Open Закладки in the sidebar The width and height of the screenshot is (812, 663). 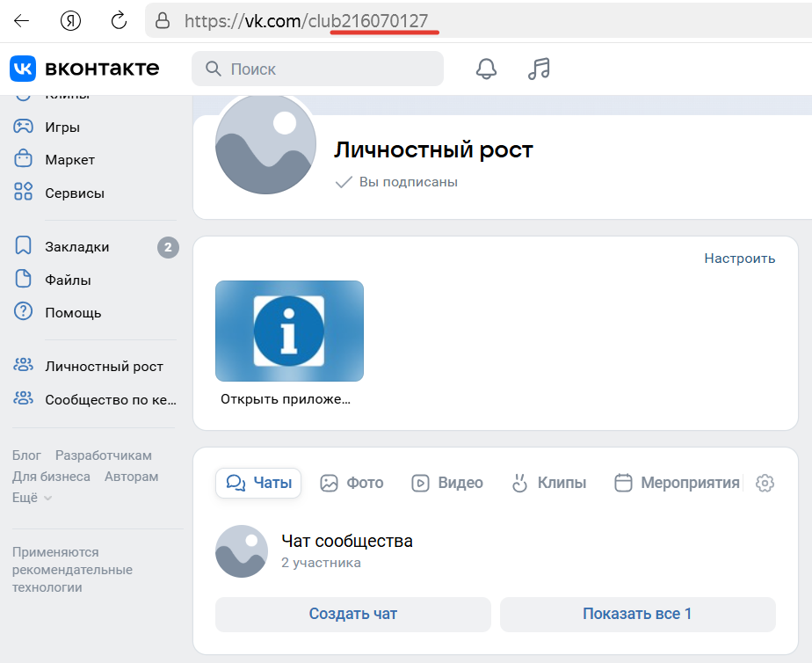point(77,247)
